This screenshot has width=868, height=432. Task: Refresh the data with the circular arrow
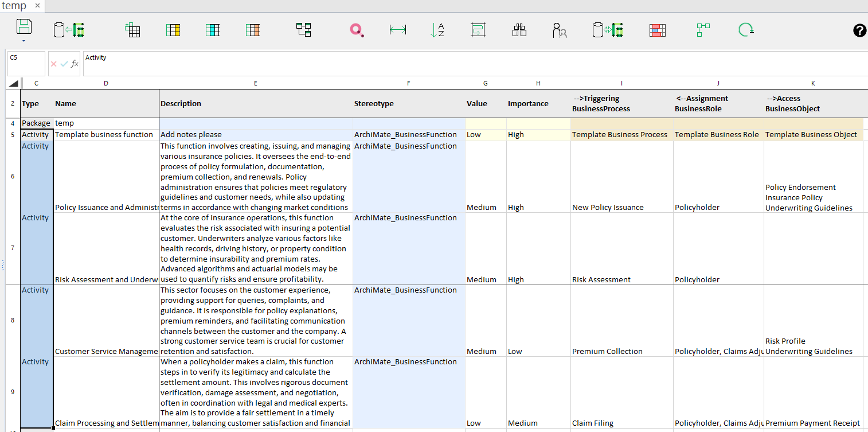[x=745, y=30]
